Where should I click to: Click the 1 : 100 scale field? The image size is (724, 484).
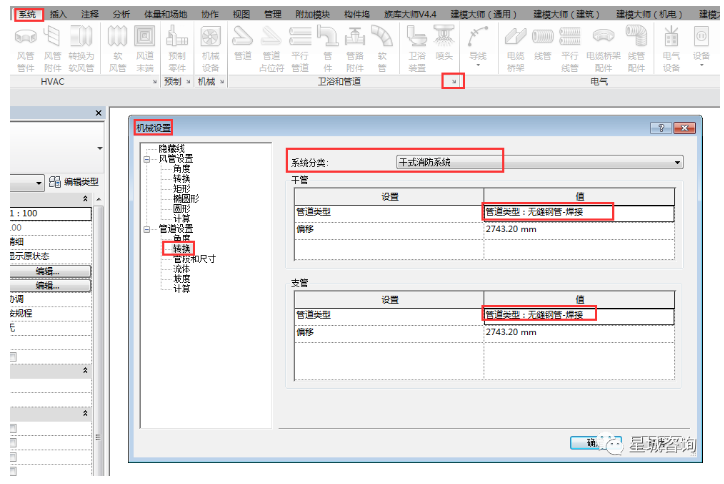50,213
